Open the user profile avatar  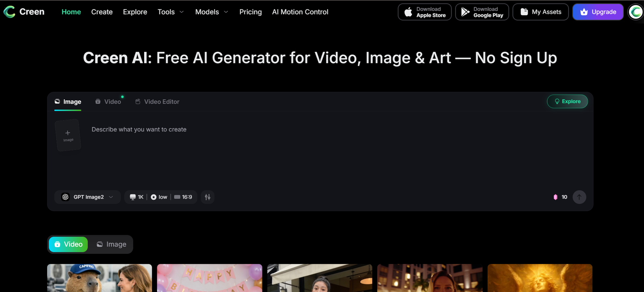click(x=636, y=12)
